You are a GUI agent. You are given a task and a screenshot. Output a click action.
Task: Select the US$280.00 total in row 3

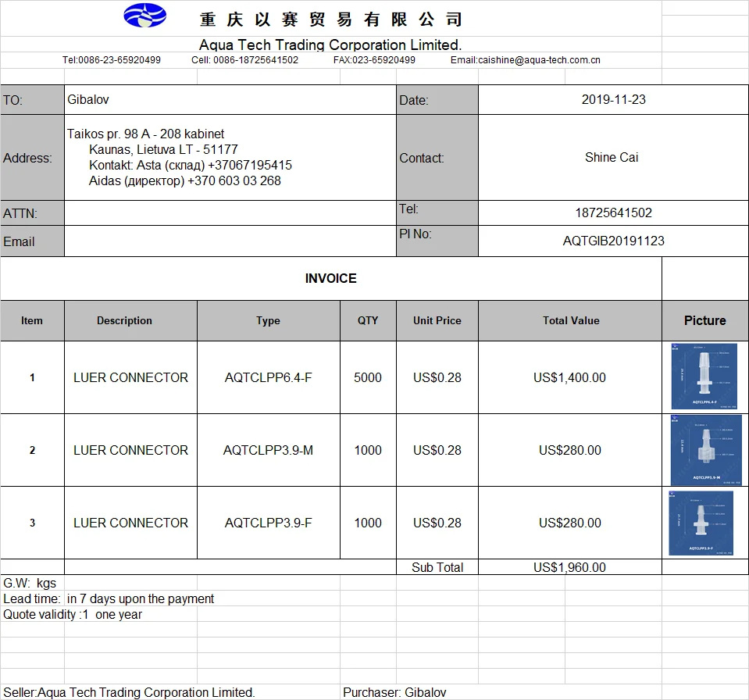570,523
